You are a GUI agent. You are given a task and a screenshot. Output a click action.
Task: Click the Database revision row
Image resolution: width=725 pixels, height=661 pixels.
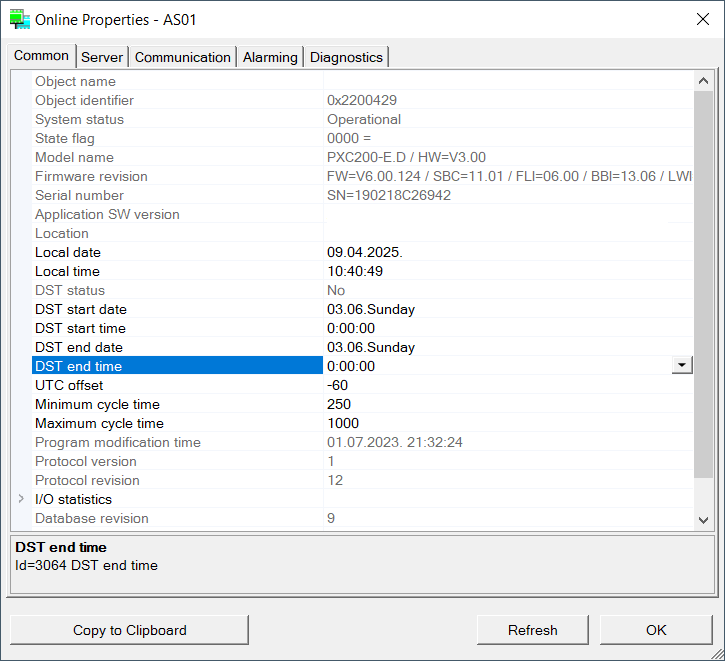tap(362, 518)
